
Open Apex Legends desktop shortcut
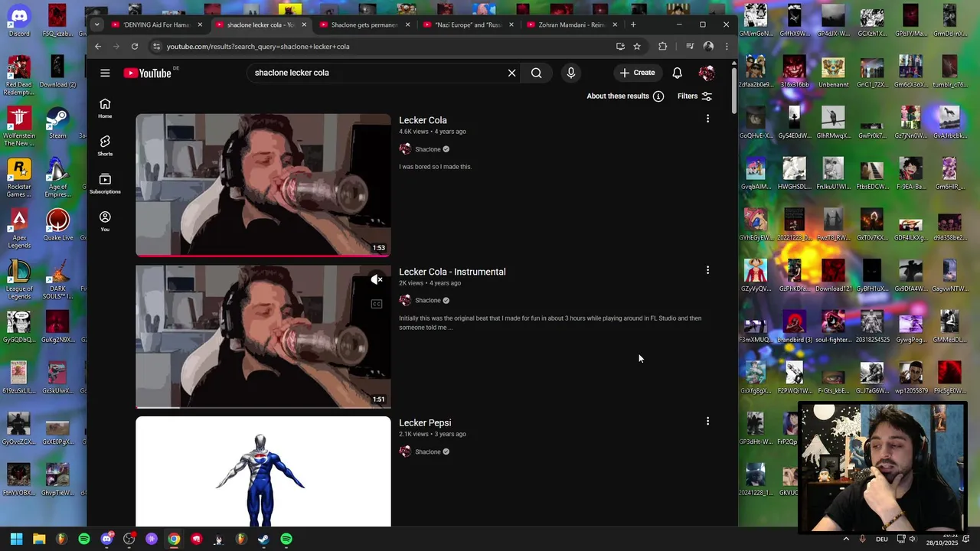(x=19, y=229)
